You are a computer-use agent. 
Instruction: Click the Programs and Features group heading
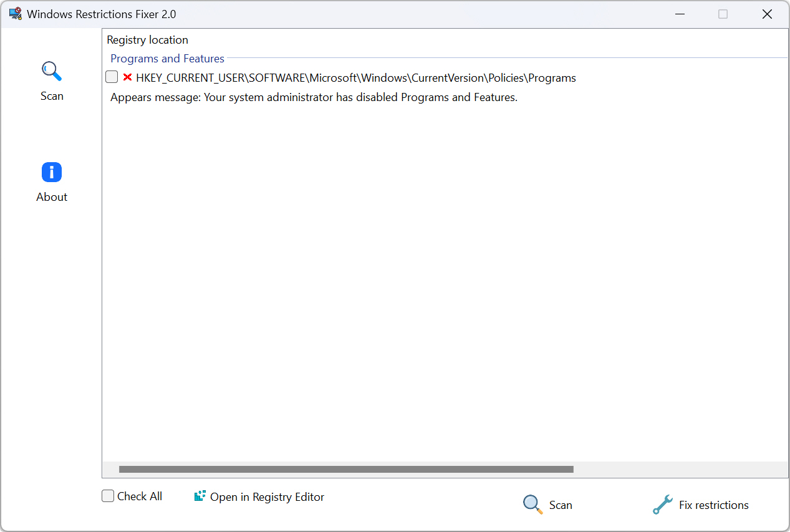[x=167, y=58]
